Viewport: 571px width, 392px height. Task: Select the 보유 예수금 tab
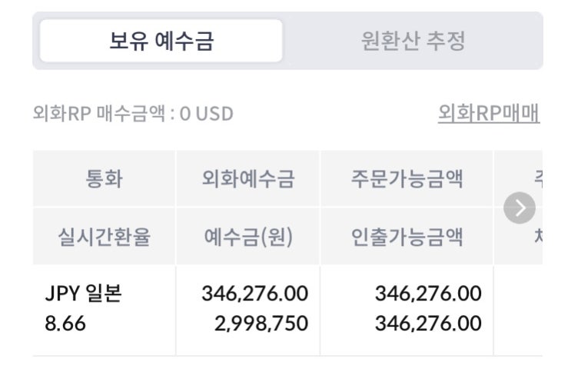click(161, 41)
